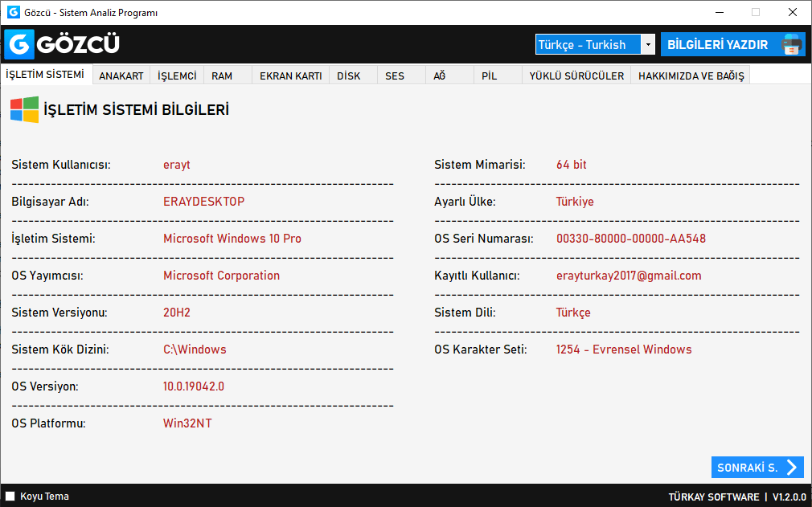
Task: Close the Gözcü window
Action: click(793, 12)
